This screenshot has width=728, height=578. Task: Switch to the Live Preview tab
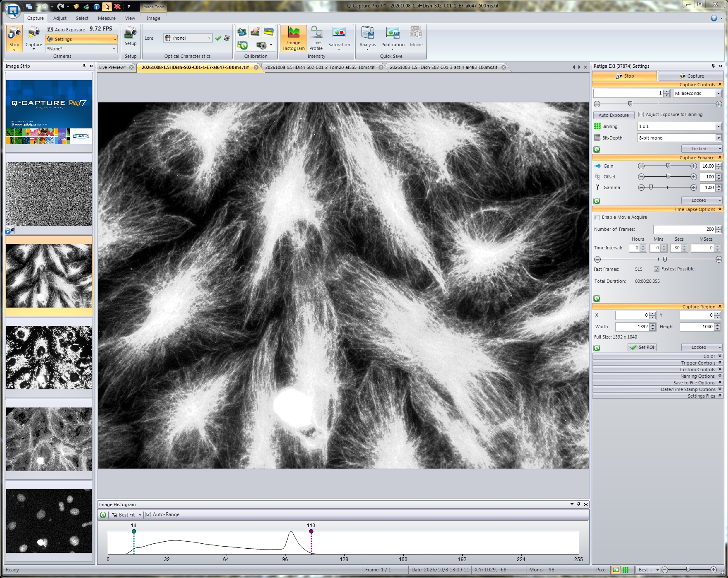pyautogui.click(x=112, y=67)
